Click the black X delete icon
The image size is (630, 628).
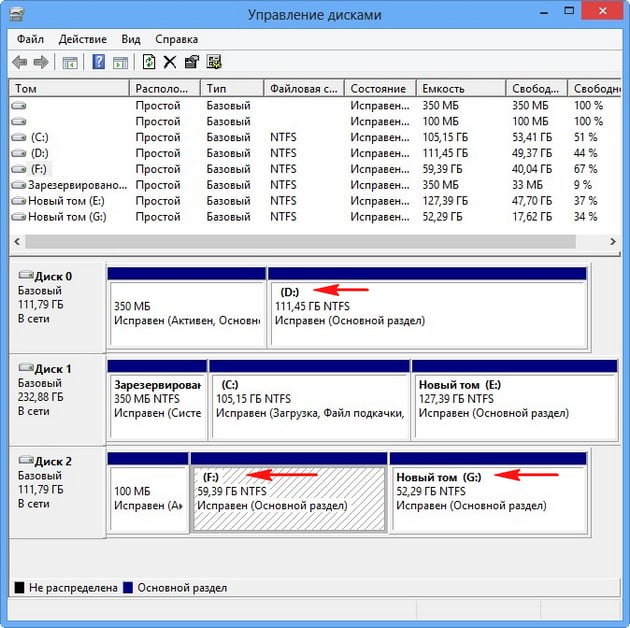(170, 62)
